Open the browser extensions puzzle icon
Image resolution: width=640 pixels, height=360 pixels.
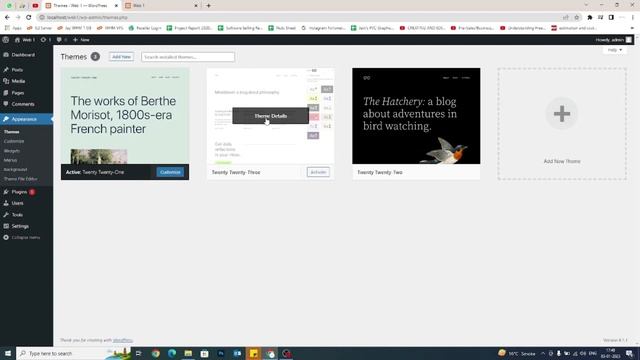click(x=589, y=18)
